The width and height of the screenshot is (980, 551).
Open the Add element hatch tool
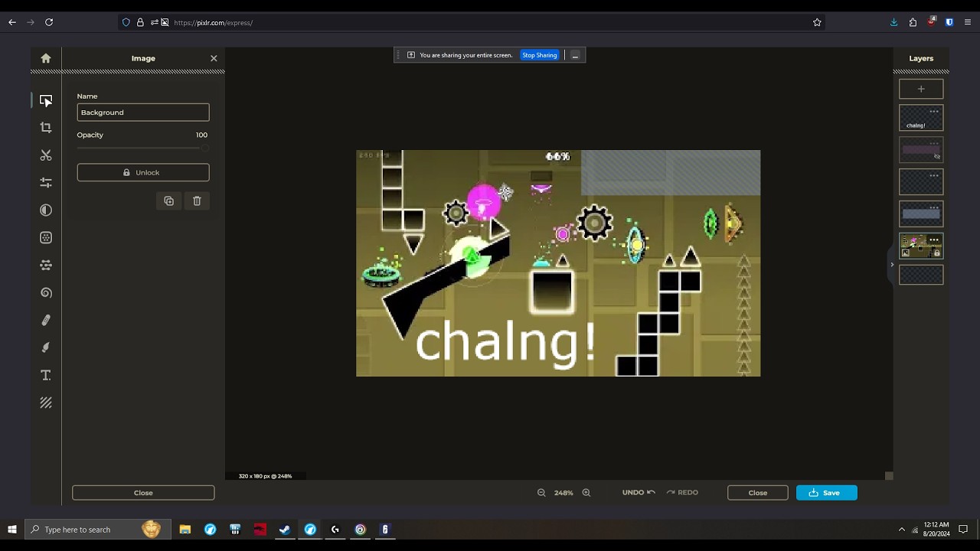point(46,403)
